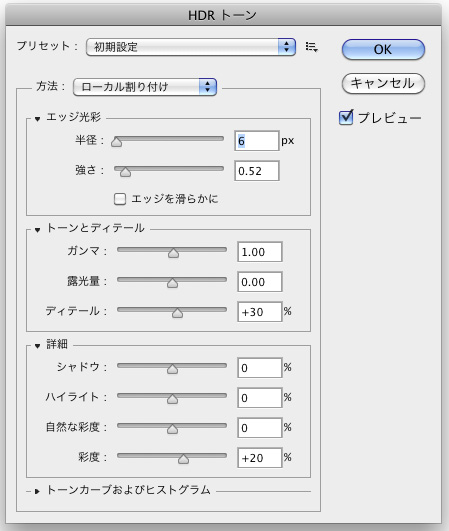Image resolution: width=449 pixels, height=531 pixels.
Task: Click the 彩度 slider handle
Action: coord(183,459)
